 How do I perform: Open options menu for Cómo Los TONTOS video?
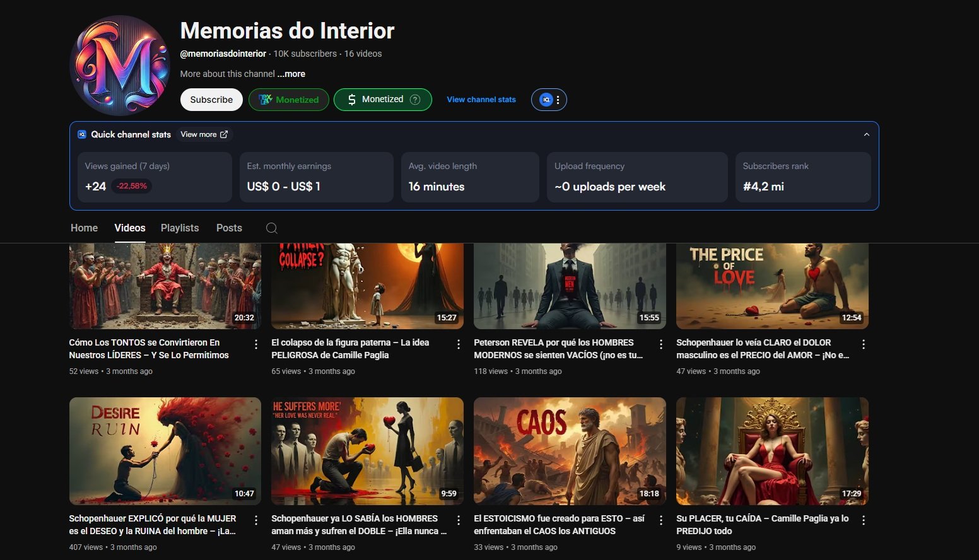(256, 344)
